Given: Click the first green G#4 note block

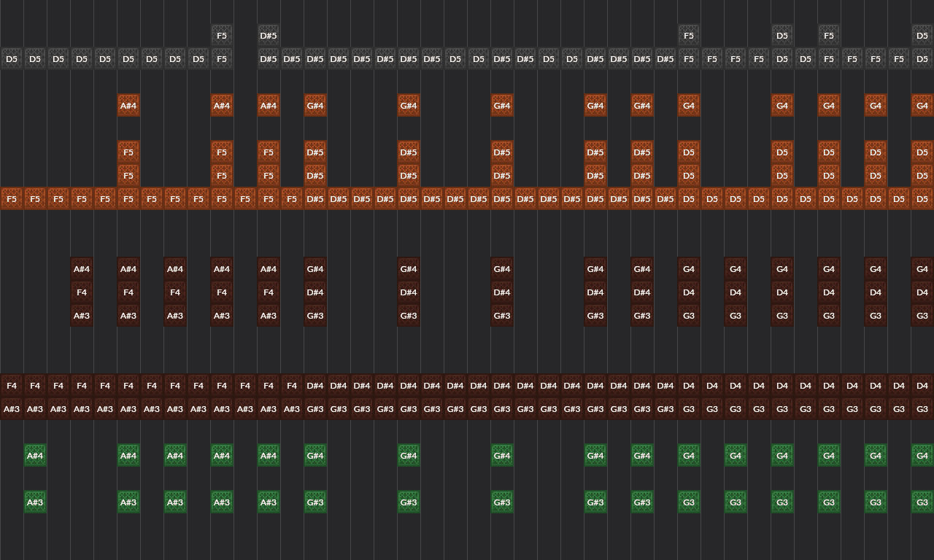Looking at the screenshot, I should (x=315, y=455).
